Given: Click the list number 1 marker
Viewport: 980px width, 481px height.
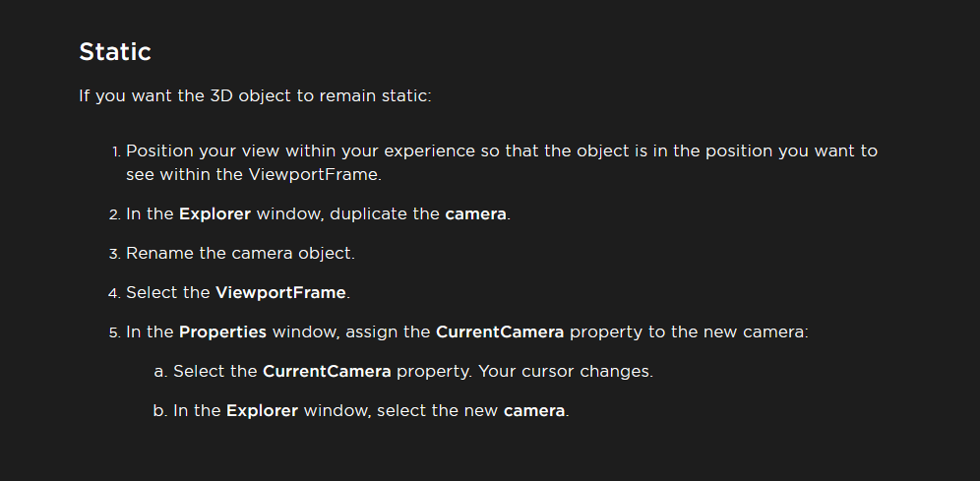Looking at the screenshot, I should (x=116, y=151).
